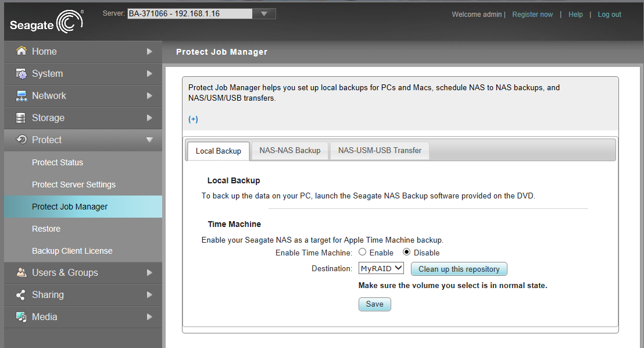The height and width of the screenshot is (348, 644).
Task: Open the MyRAID destination dropdown
Action: click(381, 268)
